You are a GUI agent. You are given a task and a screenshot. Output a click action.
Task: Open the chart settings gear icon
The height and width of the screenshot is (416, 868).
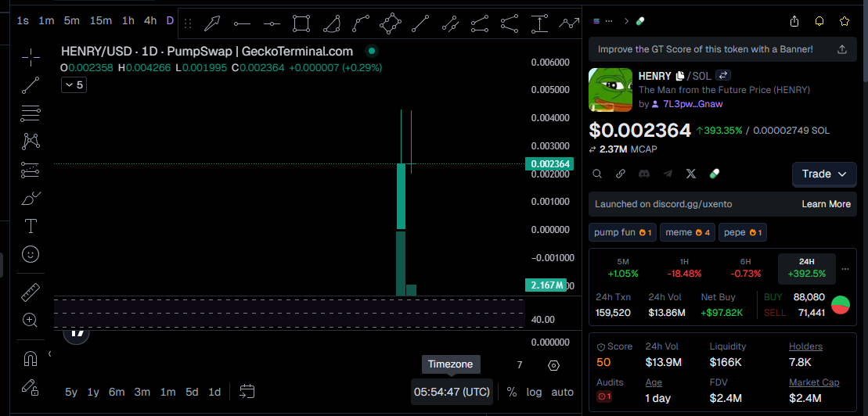(553, 365)
